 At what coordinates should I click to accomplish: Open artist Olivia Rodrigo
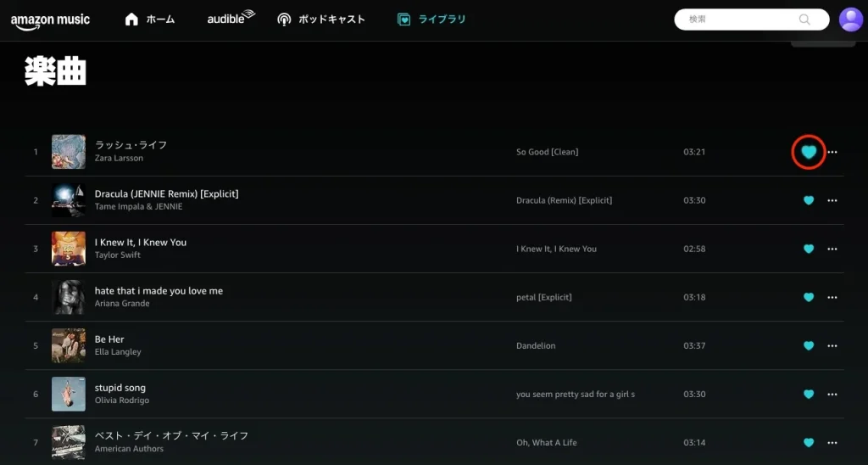[122, 401]
